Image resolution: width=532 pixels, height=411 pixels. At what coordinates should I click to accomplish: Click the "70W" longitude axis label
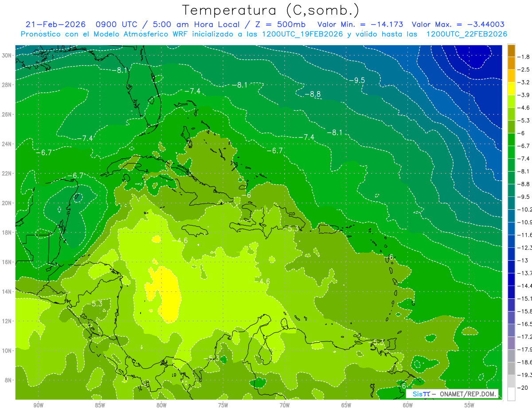tap(285, 405)
